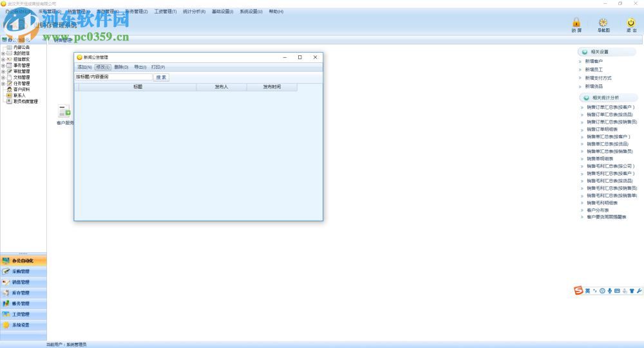Open the Sogou wrench settings icon
Viewport: 644px width, 348px height.
tap(639, 291)
